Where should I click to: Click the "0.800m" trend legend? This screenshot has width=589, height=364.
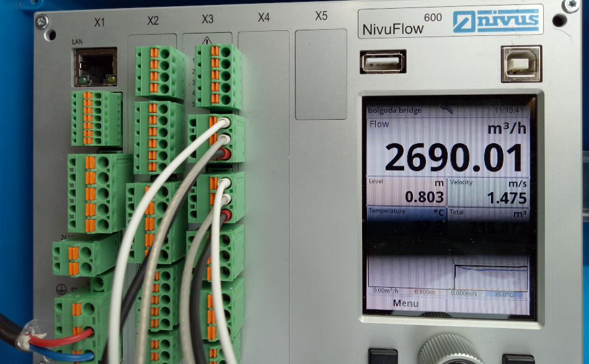(x=425, y=292)
